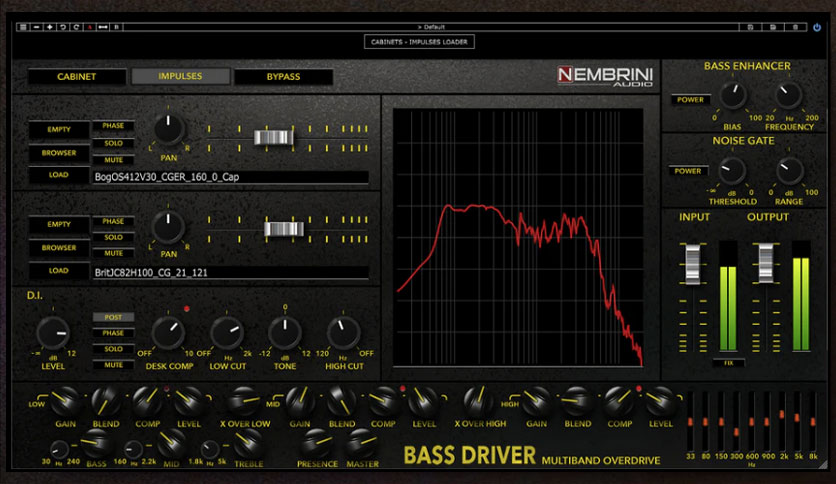
Task: Click LOAD for the BogOS412V30 impulse slot
Action: [59, 175]
